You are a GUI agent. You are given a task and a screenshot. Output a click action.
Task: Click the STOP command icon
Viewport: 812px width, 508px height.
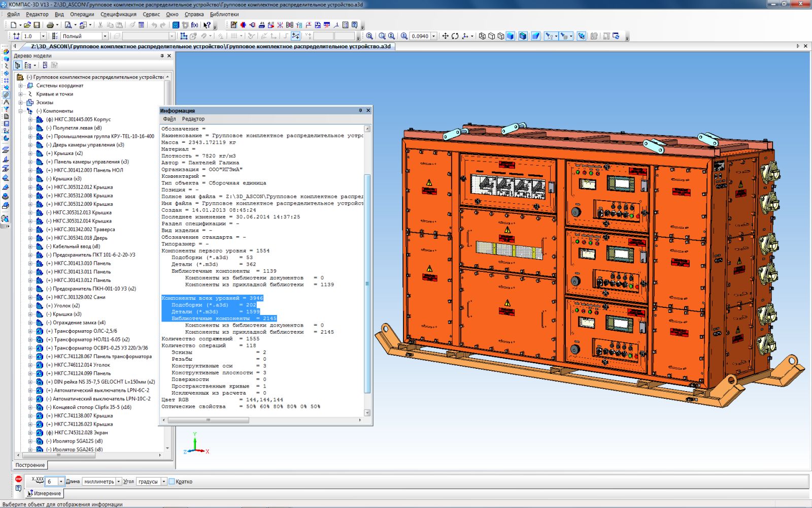[x=19, y=479]
